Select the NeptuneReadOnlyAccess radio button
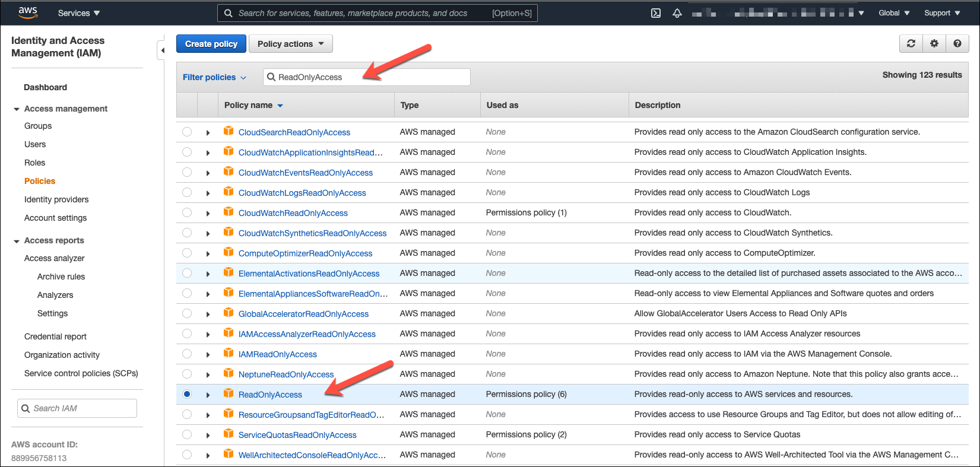980x467 pixels. coord(187,374)
